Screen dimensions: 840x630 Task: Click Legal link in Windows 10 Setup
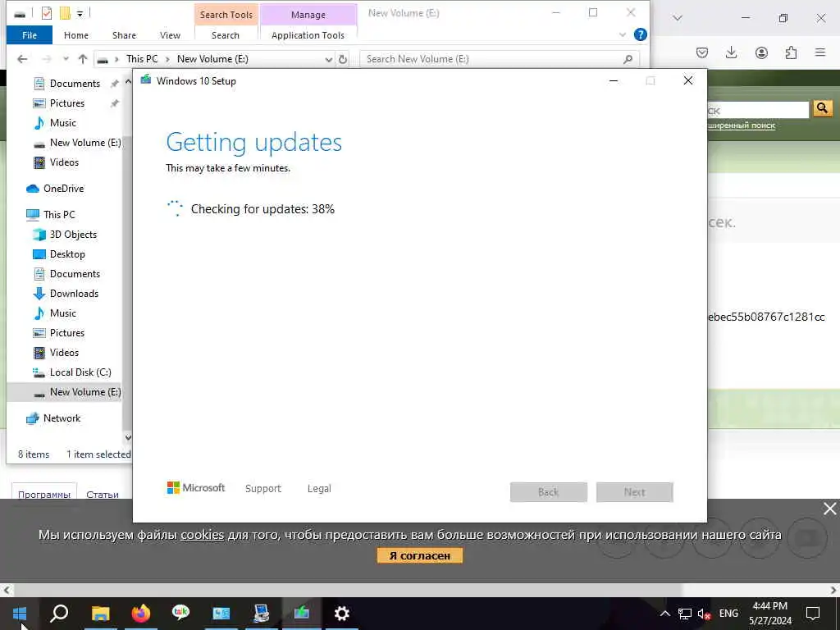click(319, 489)
